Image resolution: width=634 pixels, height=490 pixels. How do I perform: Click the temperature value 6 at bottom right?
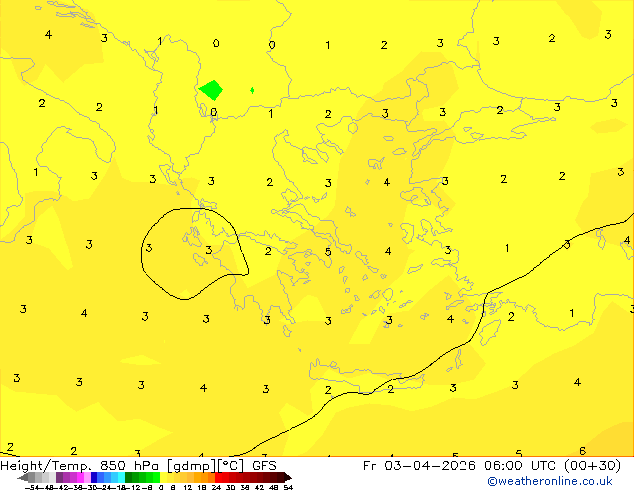pos(582,451)
